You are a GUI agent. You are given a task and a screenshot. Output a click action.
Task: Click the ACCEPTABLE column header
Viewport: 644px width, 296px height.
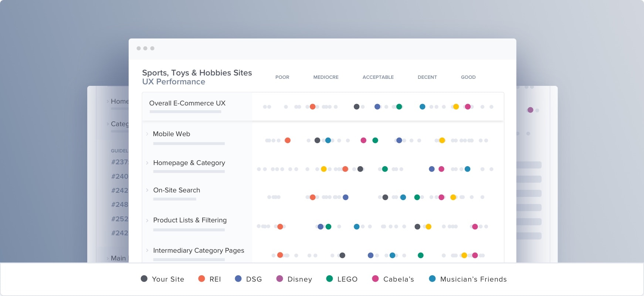(x=378, y=77)
